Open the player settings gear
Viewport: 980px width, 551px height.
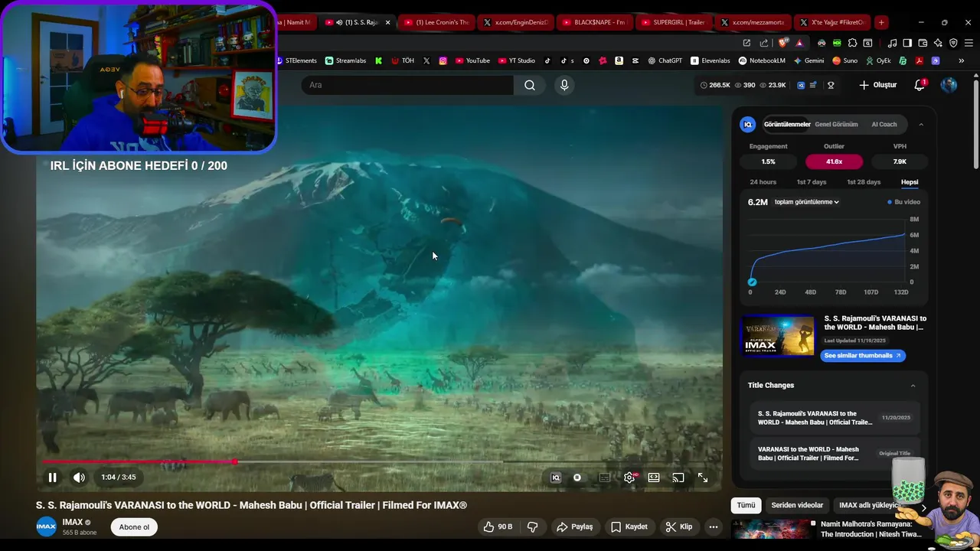629,478
